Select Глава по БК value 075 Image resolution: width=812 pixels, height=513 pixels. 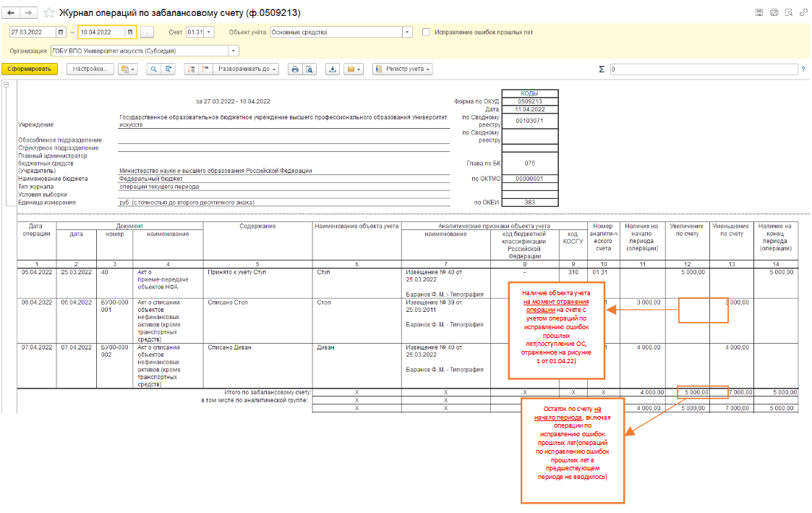point(530,164)
